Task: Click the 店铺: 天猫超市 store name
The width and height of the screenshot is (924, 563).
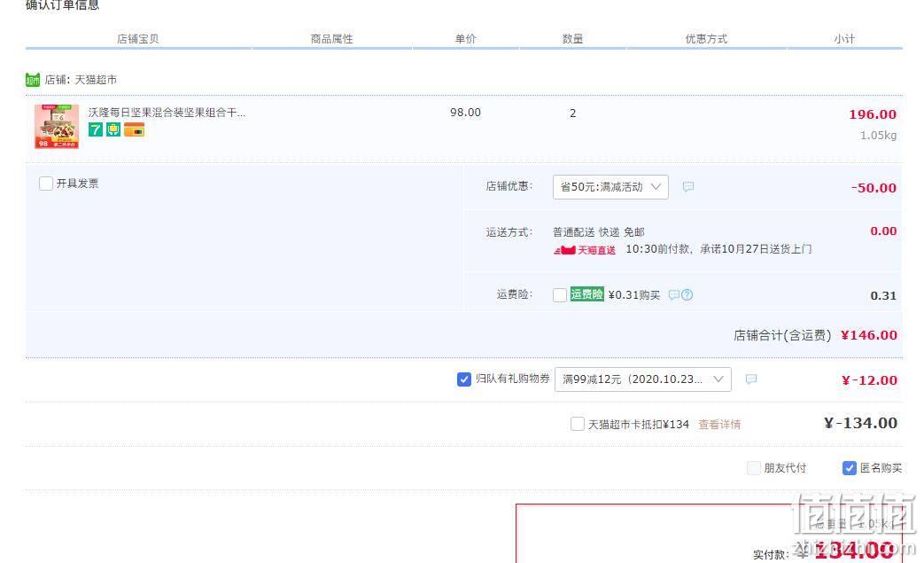Action: (81, 80)
